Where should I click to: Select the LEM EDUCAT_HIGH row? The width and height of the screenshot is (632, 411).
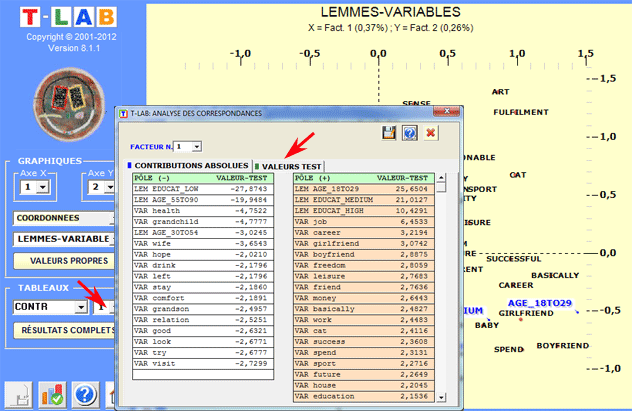point(364,211)
